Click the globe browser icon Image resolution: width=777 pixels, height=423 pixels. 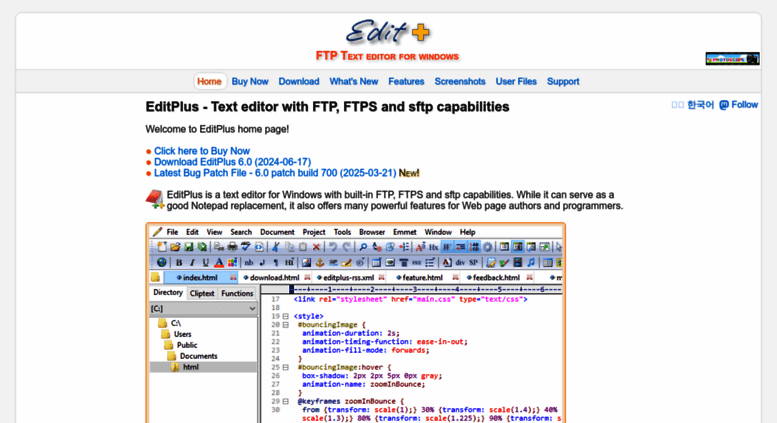pos(162,263)
